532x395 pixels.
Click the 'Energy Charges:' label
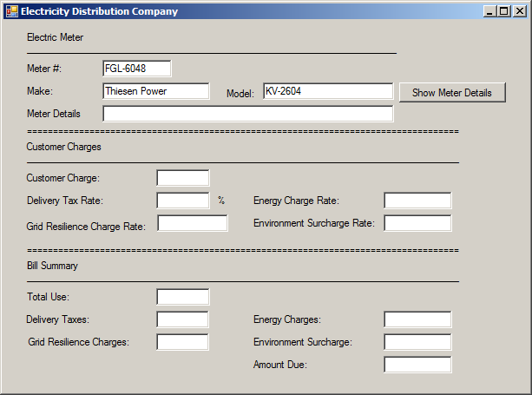[x=287, y=319]
